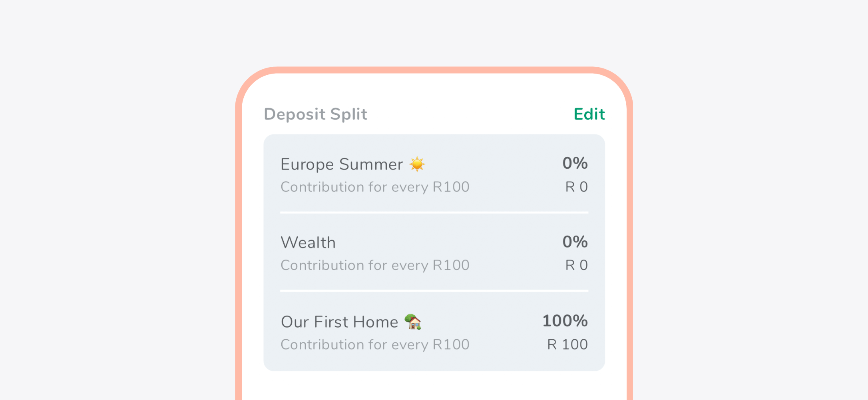Viewport: 868px width, 400px height.
Task: Click the sun emoji beside Europe Summer
Action: click(417, 164)
